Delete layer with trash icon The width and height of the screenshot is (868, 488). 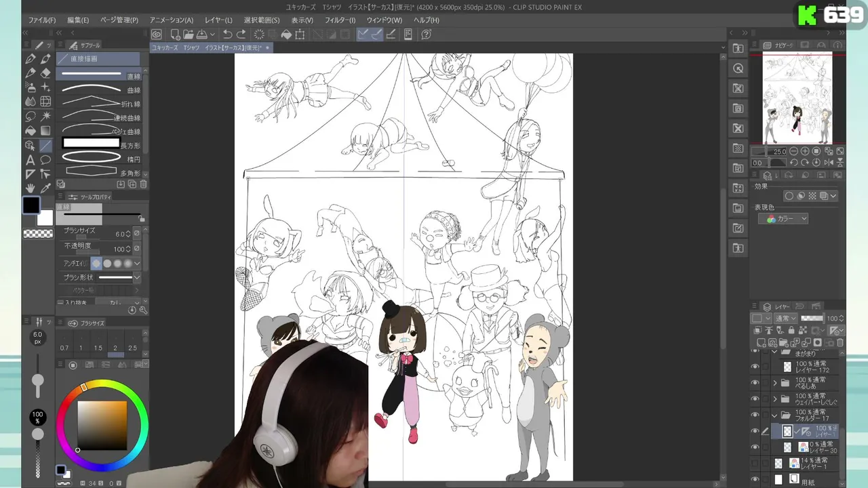840,343
